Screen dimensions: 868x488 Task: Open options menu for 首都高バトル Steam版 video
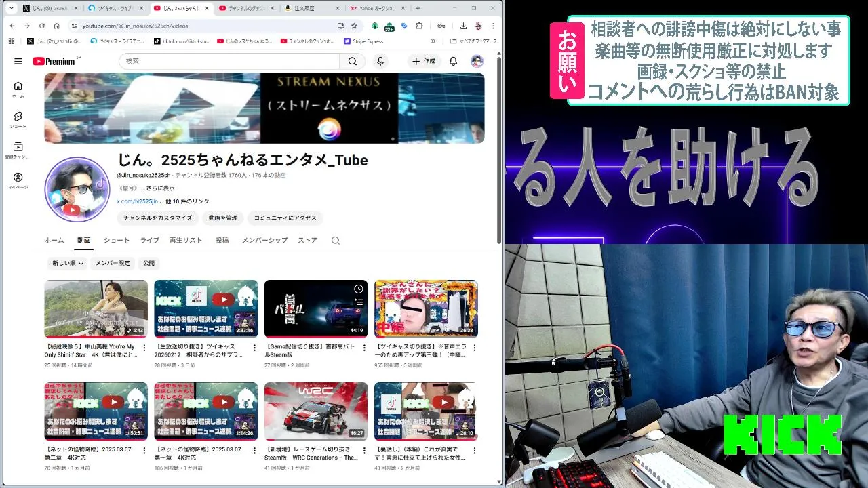pyautogui.click(x=363, y=348)
